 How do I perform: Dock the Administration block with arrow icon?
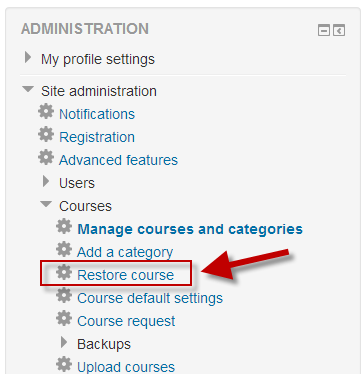[x=339, y=31]
